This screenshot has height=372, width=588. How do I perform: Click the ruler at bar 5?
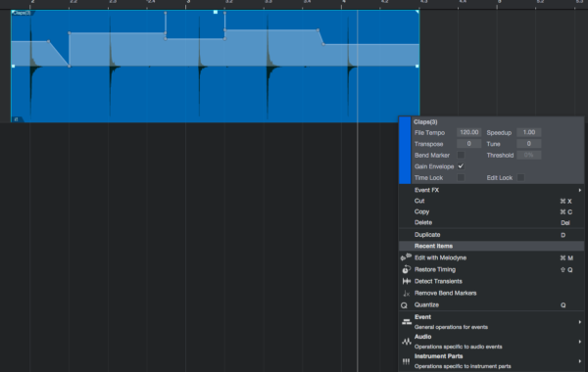pos(499,3)
